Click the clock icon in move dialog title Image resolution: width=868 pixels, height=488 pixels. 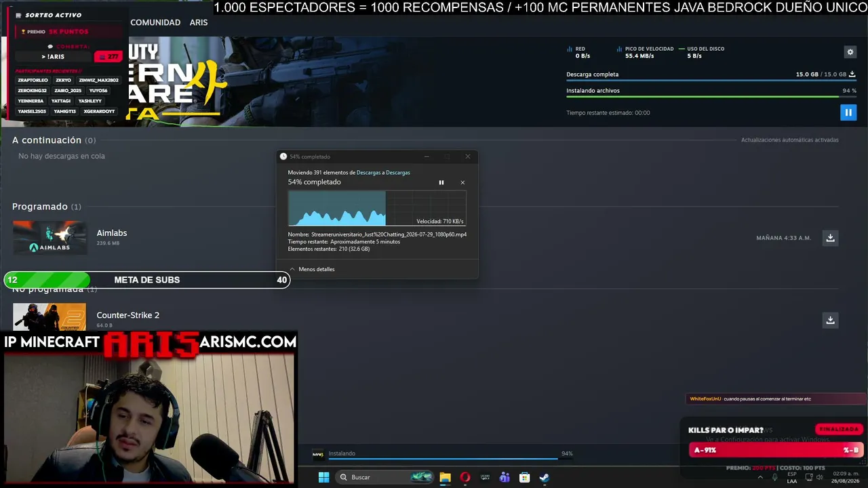click(x=283, y=157)
